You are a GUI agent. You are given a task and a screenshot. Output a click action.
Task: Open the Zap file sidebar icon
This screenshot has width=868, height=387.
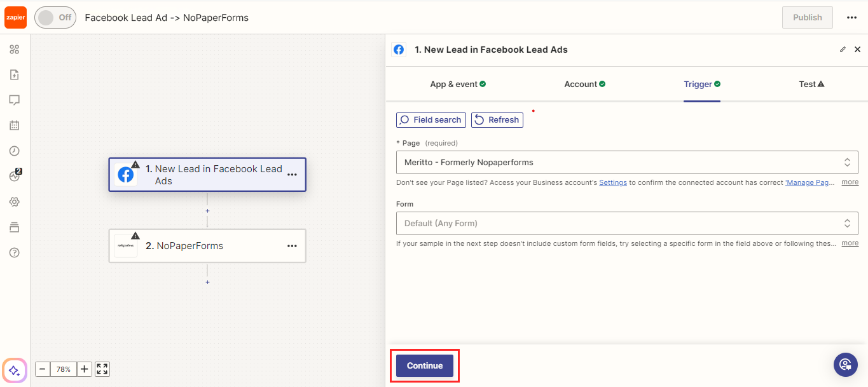[x=15, y=75]
